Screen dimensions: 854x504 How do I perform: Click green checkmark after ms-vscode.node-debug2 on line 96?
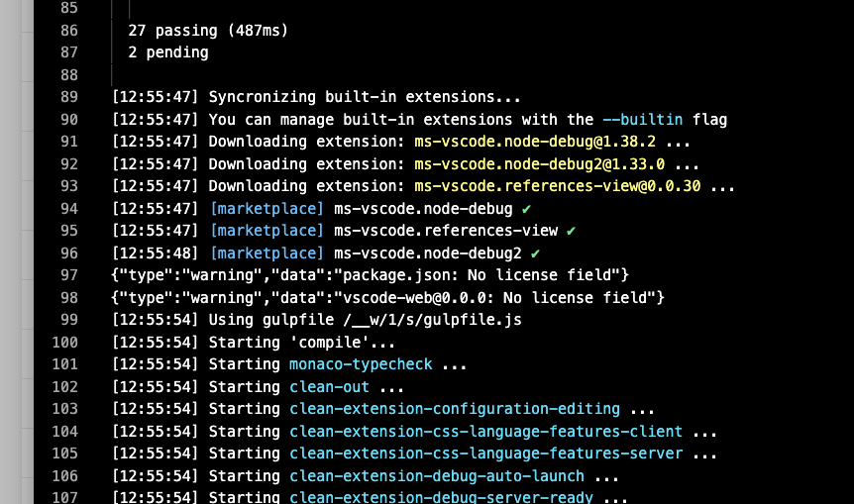(x=535, y=253)
